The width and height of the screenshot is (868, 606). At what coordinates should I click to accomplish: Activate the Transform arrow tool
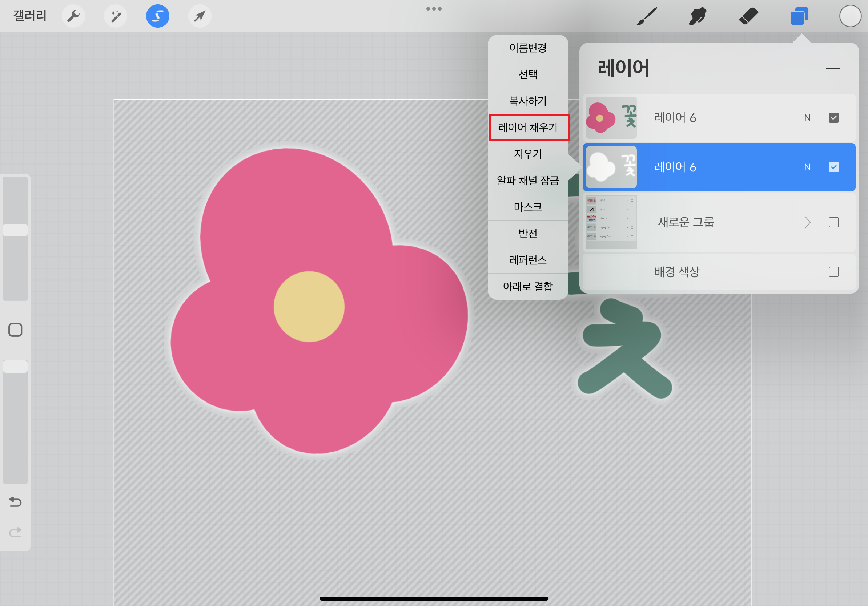pos(200,16)
